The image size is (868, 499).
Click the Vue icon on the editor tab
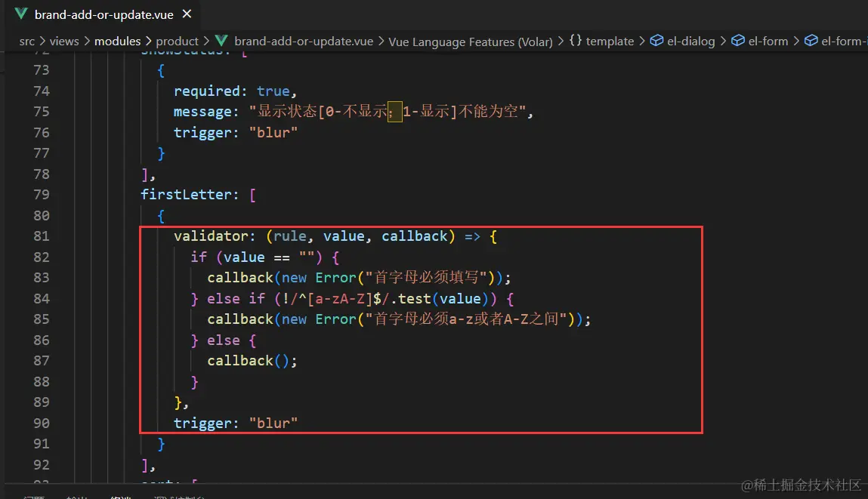(x=21, y=14)
